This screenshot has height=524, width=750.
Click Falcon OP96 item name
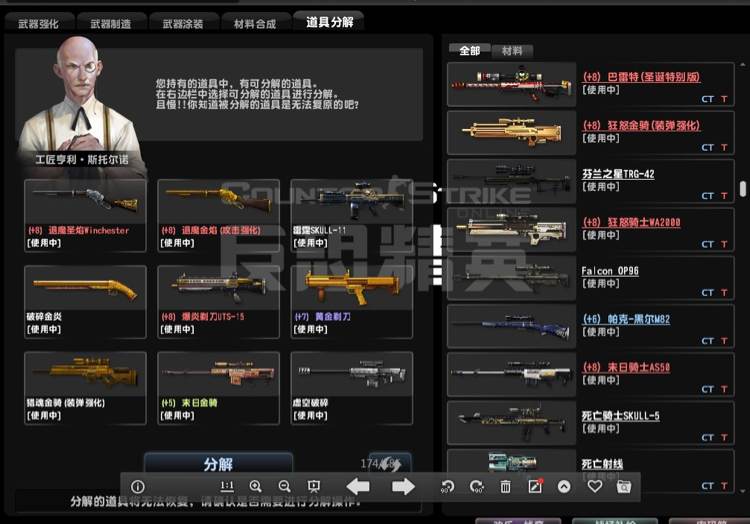[610, 271]
